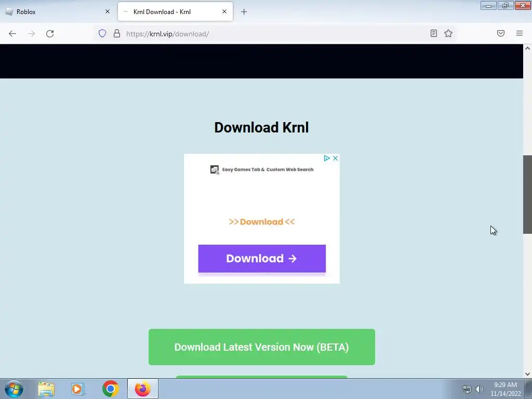Open the tracking protection shield icon
This screenshot has height=399, width=532.
(x=102, y=33)
